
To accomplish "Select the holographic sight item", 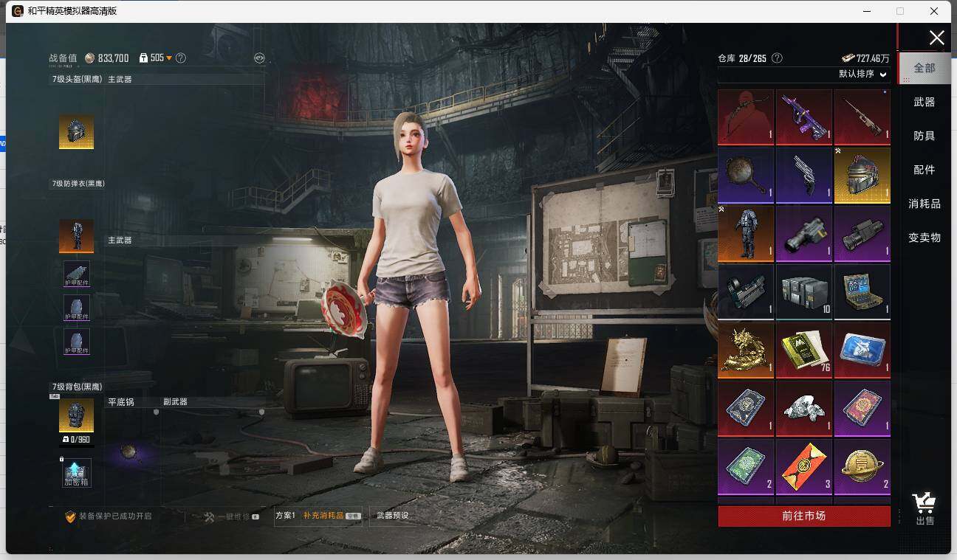I will click(746, 292).
